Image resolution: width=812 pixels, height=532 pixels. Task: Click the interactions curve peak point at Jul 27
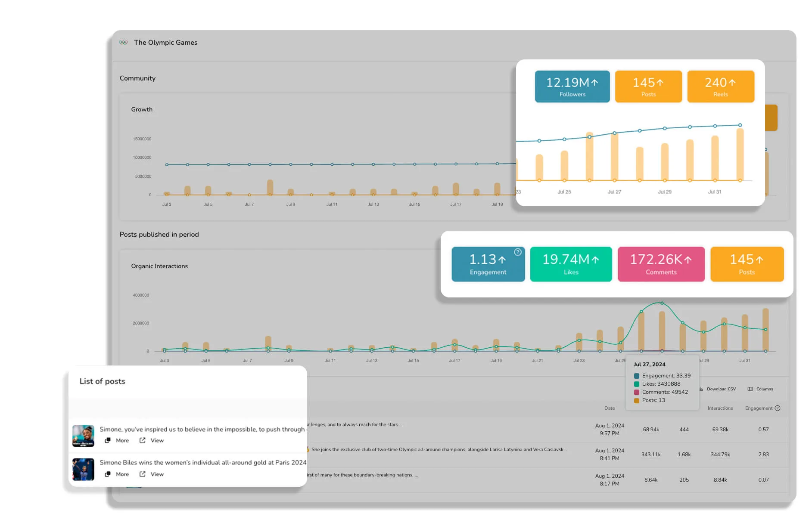coord(662,303)
